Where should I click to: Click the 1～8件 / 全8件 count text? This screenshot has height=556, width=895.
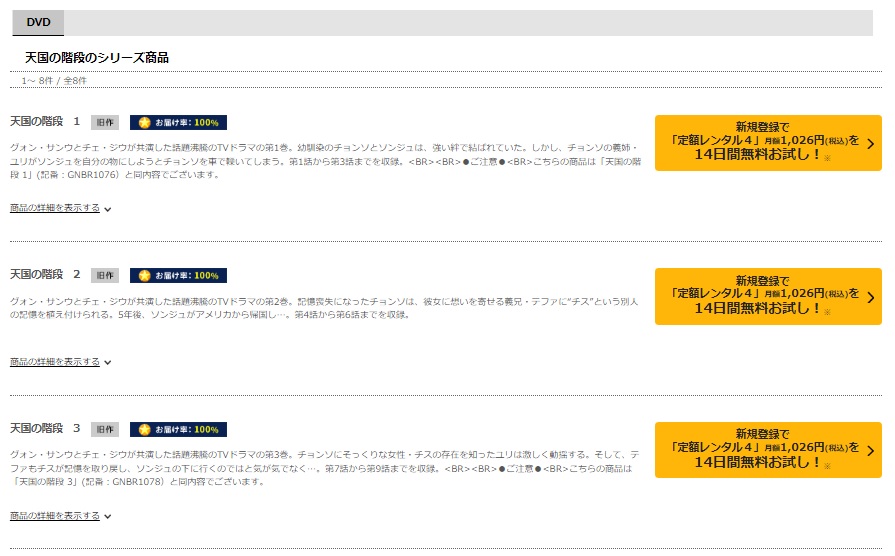pyautogui.click(x=54, y=81)
